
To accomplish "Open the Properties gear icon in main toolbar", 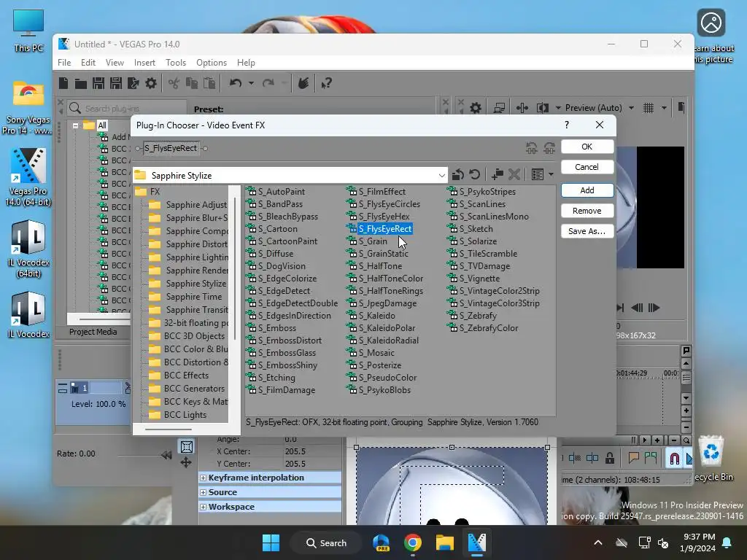I will pos(151,83).
